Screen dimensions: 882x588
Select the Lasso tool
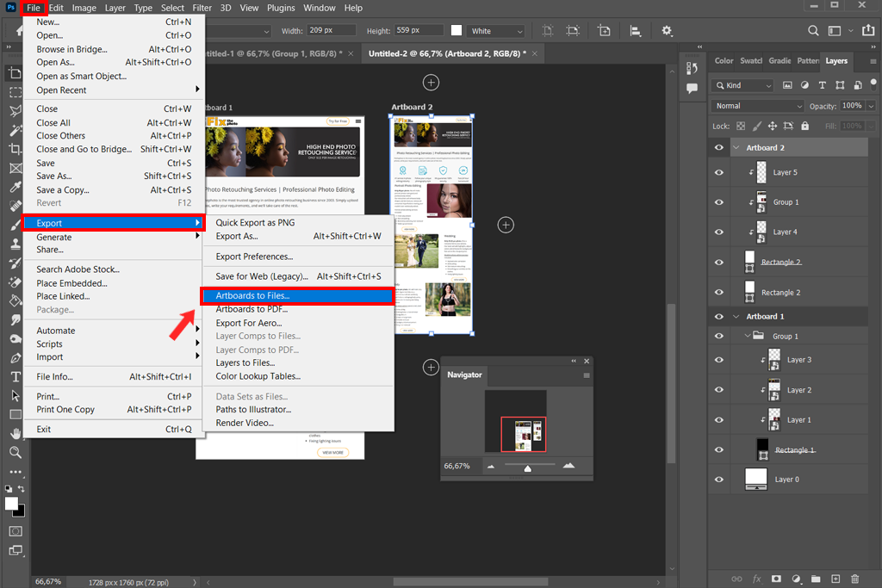[16, 111]
